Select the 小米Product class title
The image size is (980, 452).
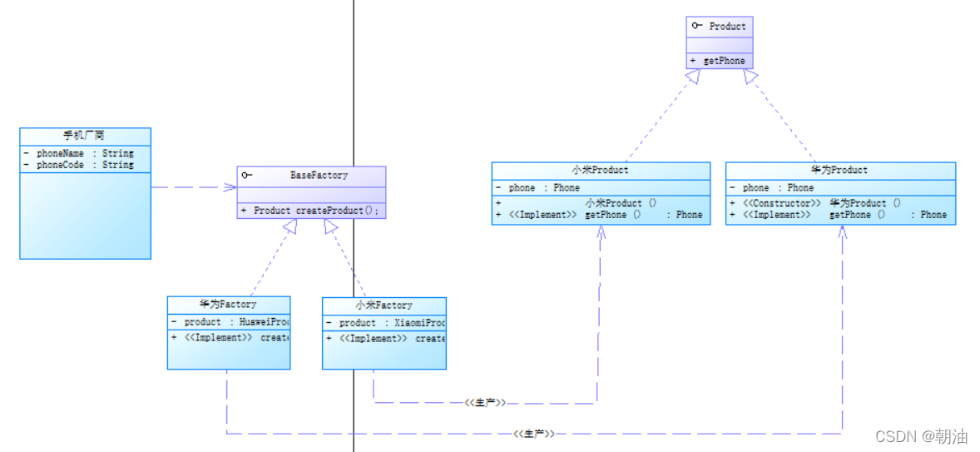(x=601, y=170)
